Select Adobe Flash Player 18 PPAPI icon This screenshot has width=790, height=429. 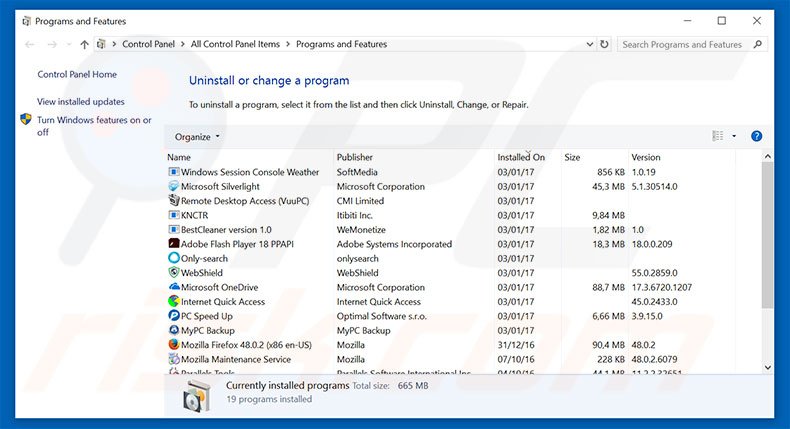click(x=174, y=244)
